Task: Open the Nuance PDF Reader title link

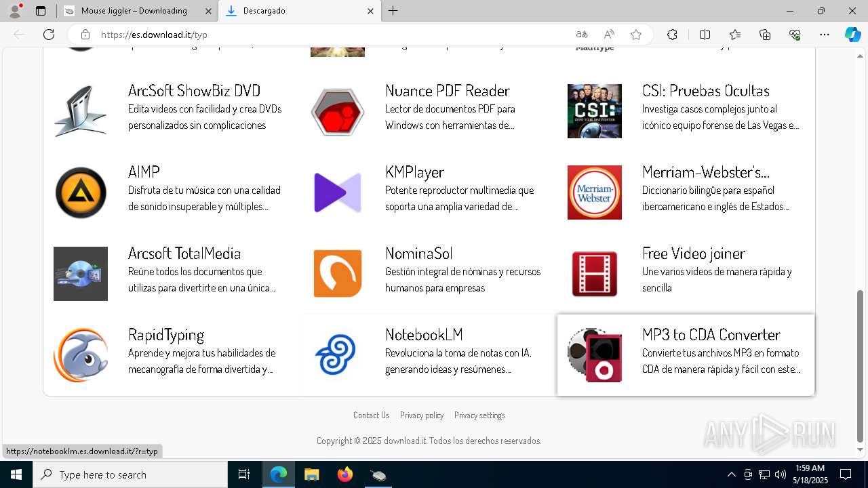Action: coord(448,91)
